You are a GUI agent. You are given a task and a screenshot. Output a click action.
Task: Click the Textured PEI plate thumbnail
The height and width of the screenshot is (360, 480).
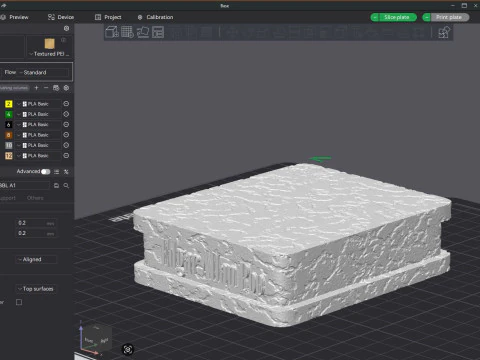coord(49,44)
